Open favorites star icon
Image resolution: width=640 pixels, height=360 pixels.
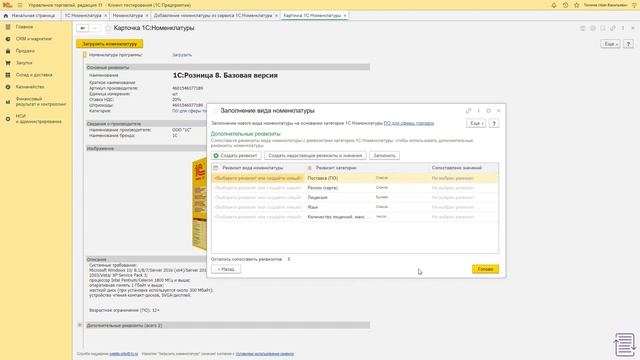[x=576, y=5]
